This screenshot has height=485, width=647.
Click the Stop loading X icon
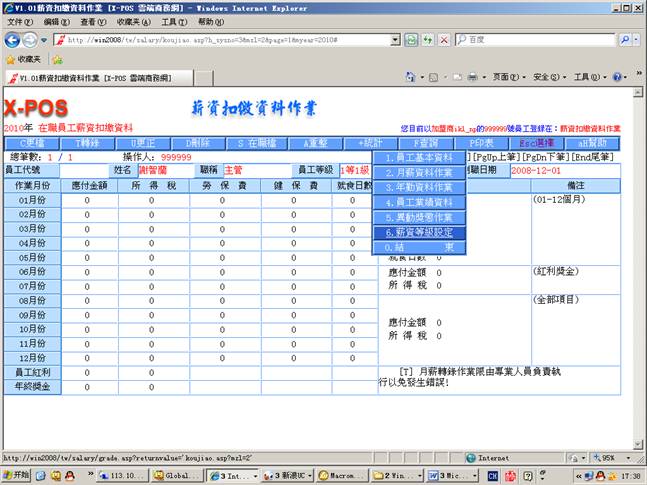point(443,40)
